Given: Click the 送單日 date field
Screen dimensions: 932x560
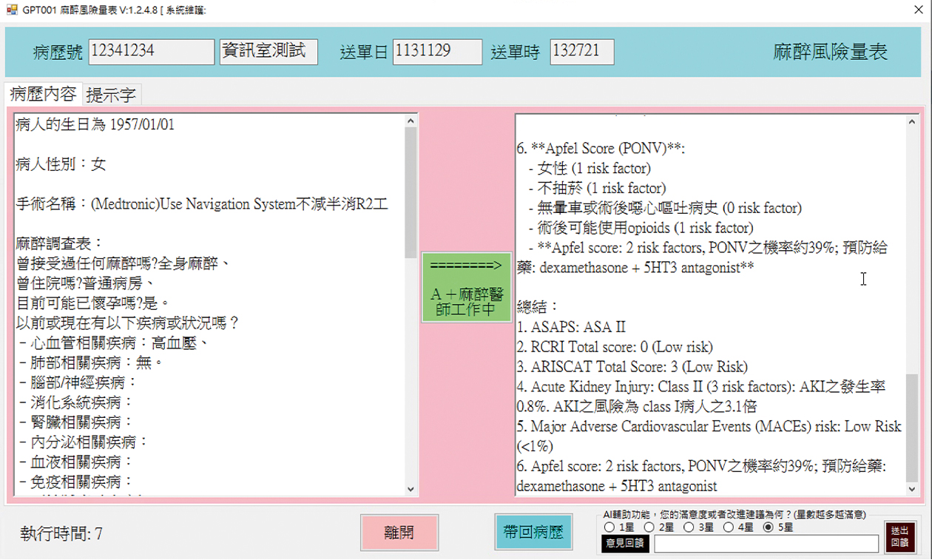Looking at the screenshot, I should 437,52.
